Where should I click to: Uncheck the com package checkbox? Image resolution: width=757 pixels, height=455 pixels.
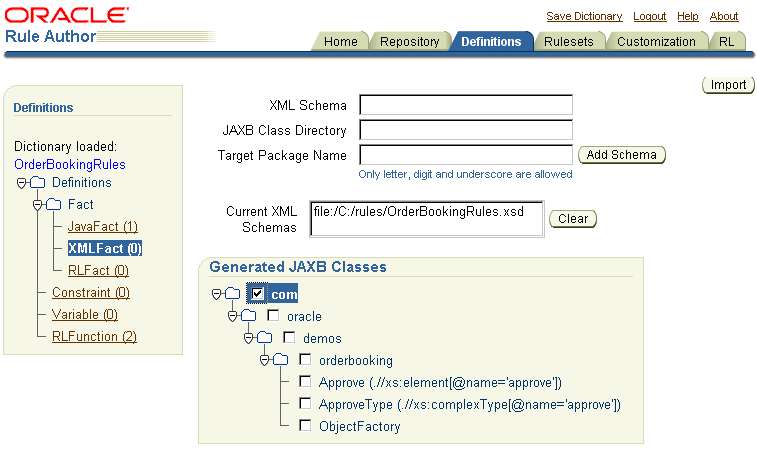click(257, 293)
